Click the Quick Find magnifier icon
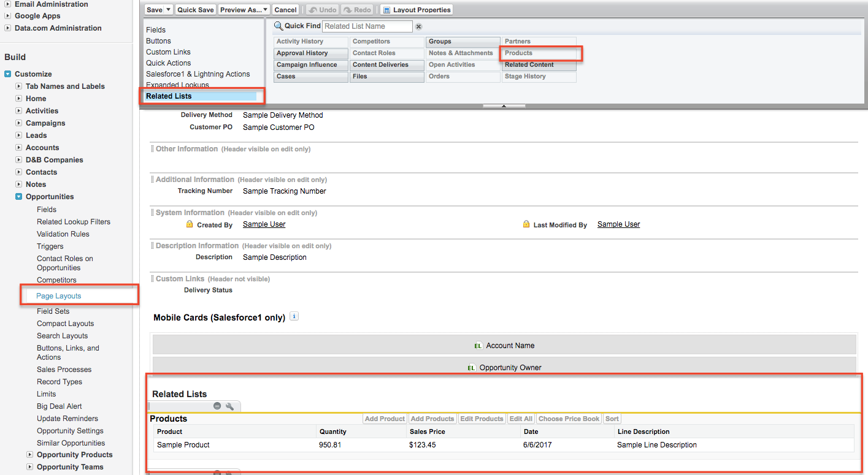Image resolution: width=868 pixels, height=475 pixels. pos(278,26)
